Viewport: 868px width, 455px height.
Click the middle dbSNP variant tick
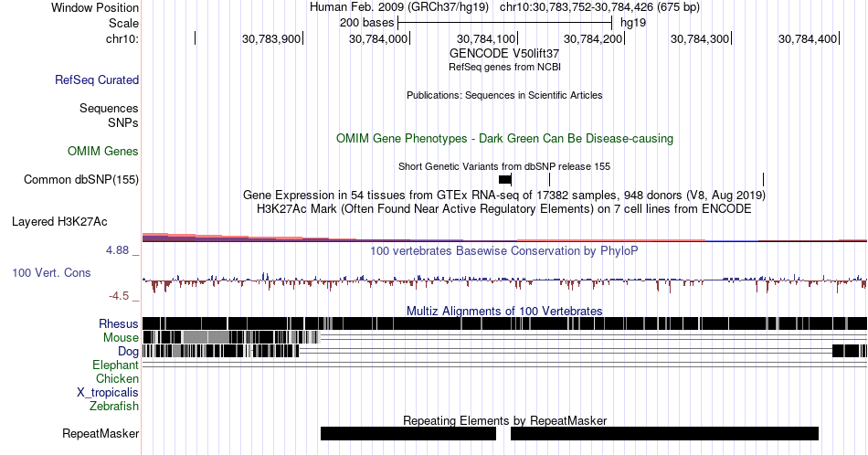pyautogui.click(x=549, y=179)
